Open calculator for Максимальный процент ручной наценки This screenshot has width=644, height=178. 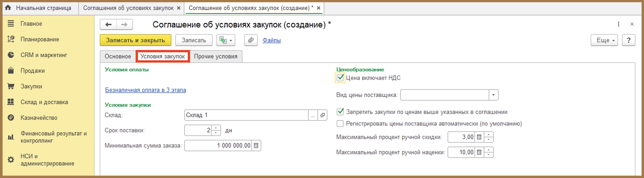click(x=479, y=152)
